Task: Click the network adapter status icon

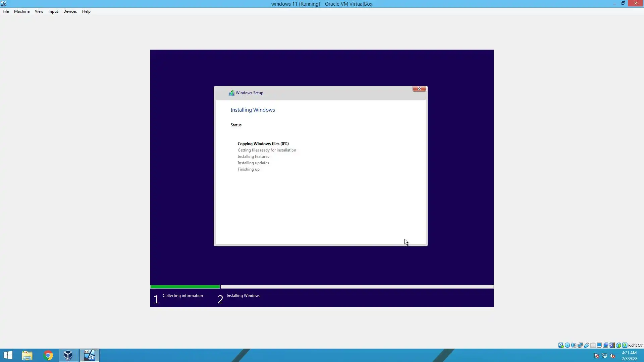Action: [580, 345]
